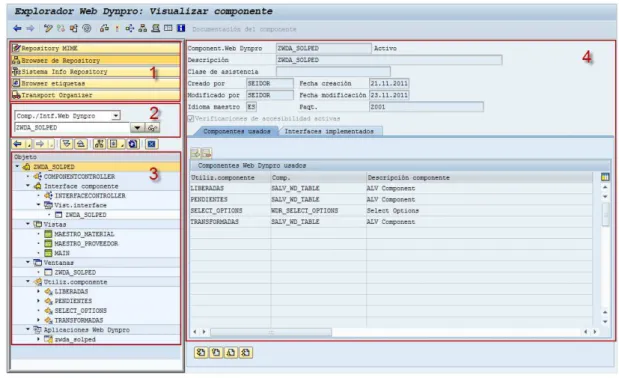This screenshot has height=378, width=619.
Task: Click the delete row icon above the components table
Action: 207,153
